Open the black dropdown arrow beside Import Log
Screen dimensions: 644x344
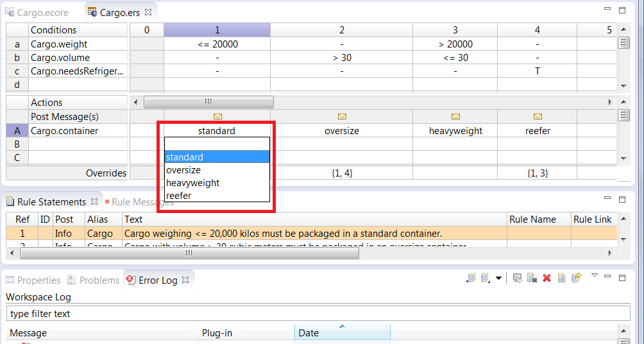tap(498, 279)
